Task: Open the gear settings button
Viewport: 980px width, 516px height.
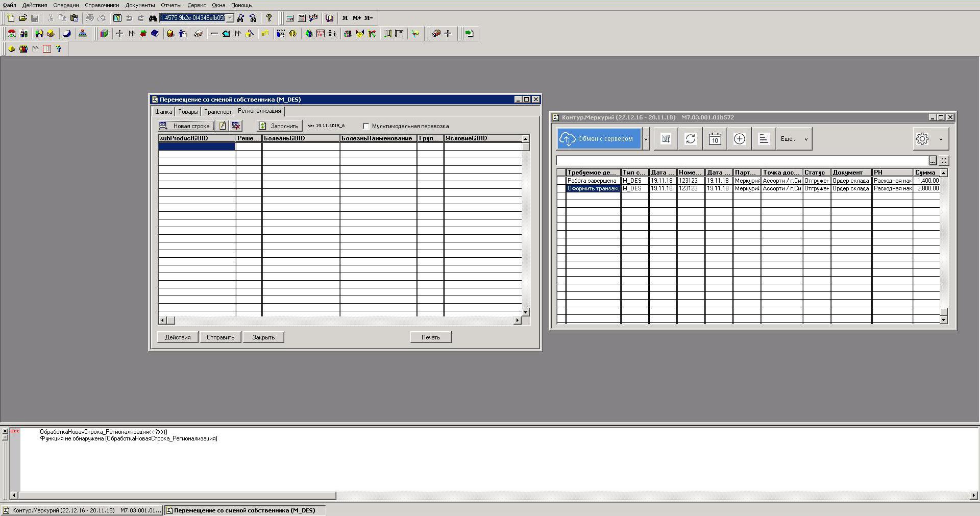Action: coord(922,139)
